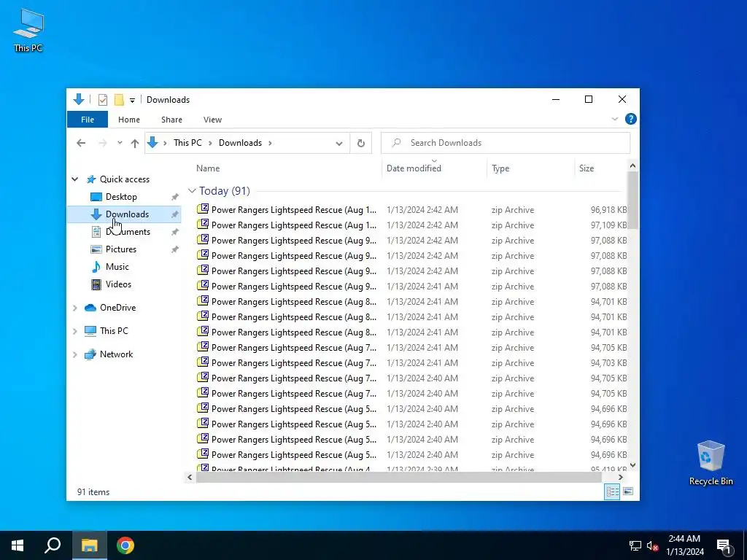Switch to Details view layout button
747x560 pixels.
[x=612, y=491]
